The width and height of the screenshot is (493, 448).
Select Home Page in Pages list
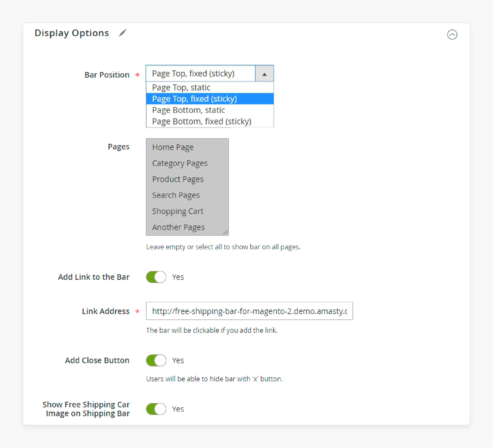click(187, 147)
